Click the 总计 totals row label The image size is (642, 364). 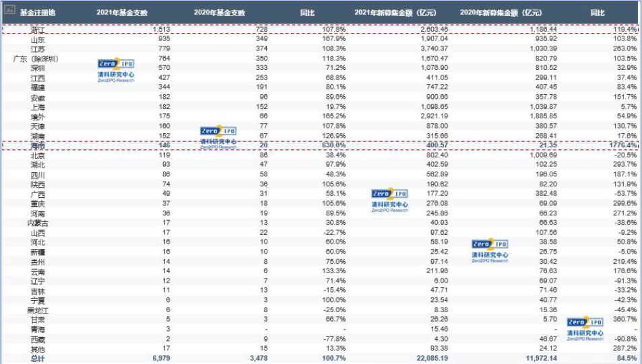coord(38,359)
